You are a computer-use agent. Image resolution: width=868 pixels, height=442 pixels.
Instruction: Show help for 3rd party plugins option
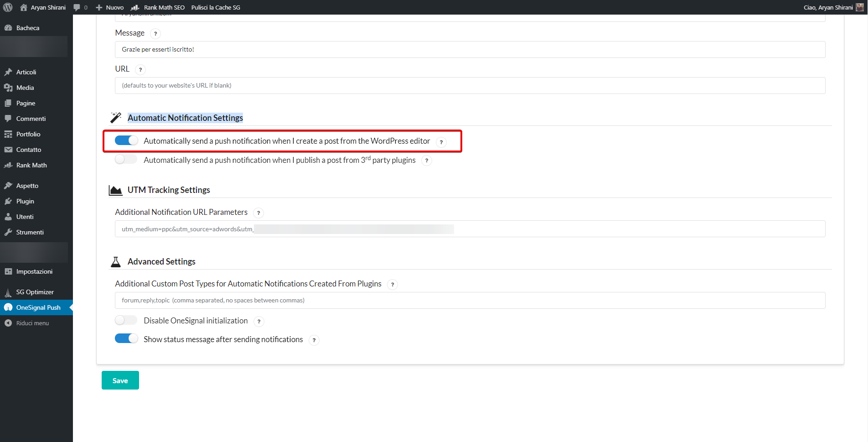(427, 161)
